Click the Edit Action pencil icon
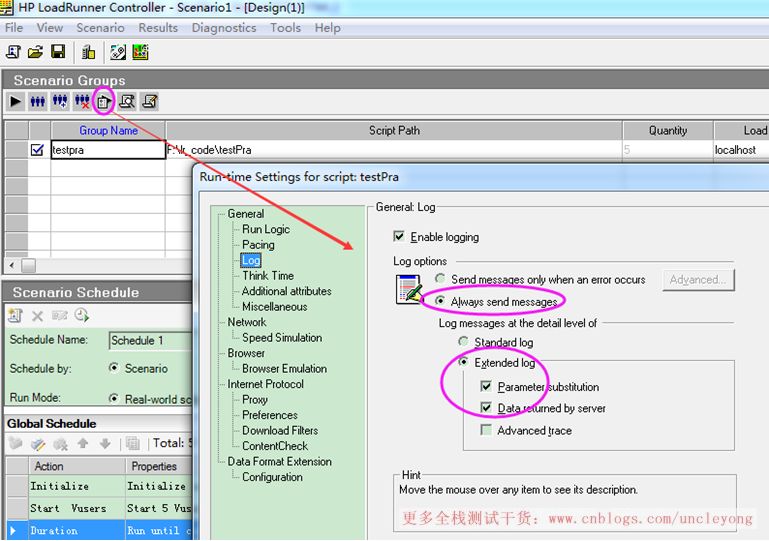 [x=38, y=444]
